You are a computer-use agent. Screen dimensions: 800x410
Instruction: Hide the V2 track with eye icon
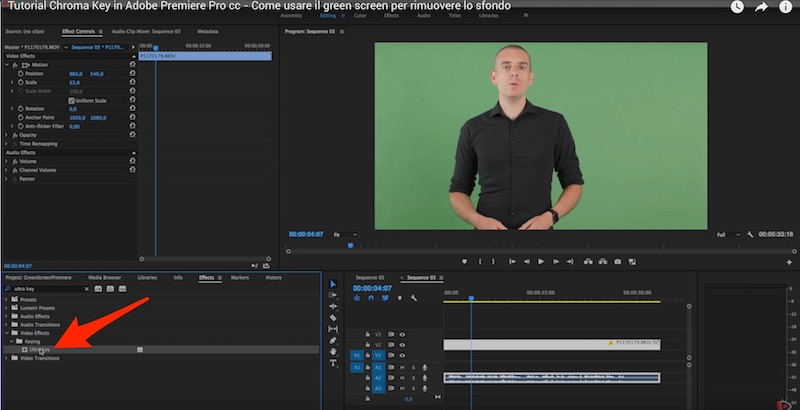click(x=402, y=344)
